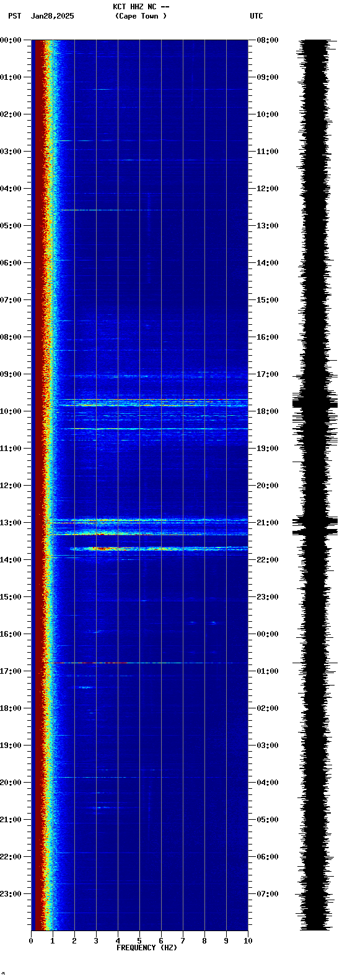
Task: Click the PST '05:00' left-axis time label
Action: point(11,226)
